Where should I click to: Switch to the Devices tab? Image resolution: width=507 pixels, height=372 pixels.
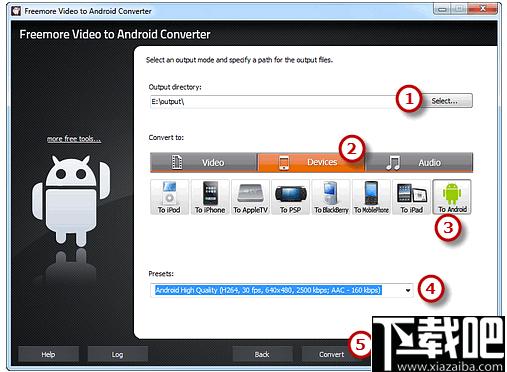(x=311, y=162)
